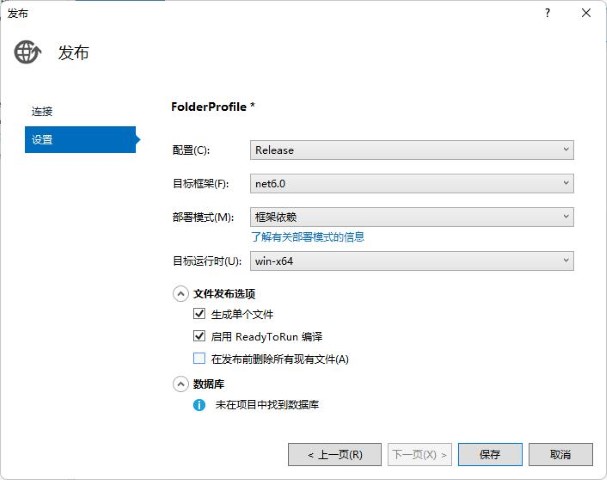This screenshot has width=607, height=480.
Task: Click the help question mark button
Action: (547, 13)
